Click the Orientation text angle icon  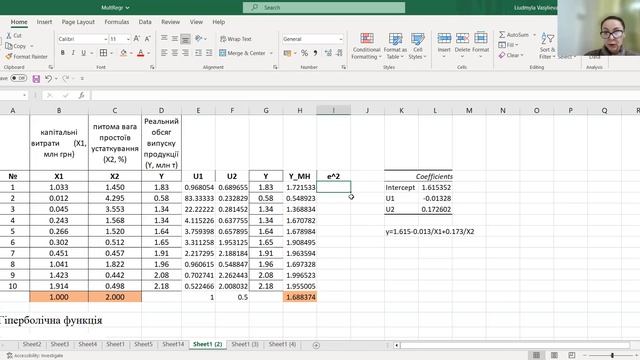coord(199,38)
